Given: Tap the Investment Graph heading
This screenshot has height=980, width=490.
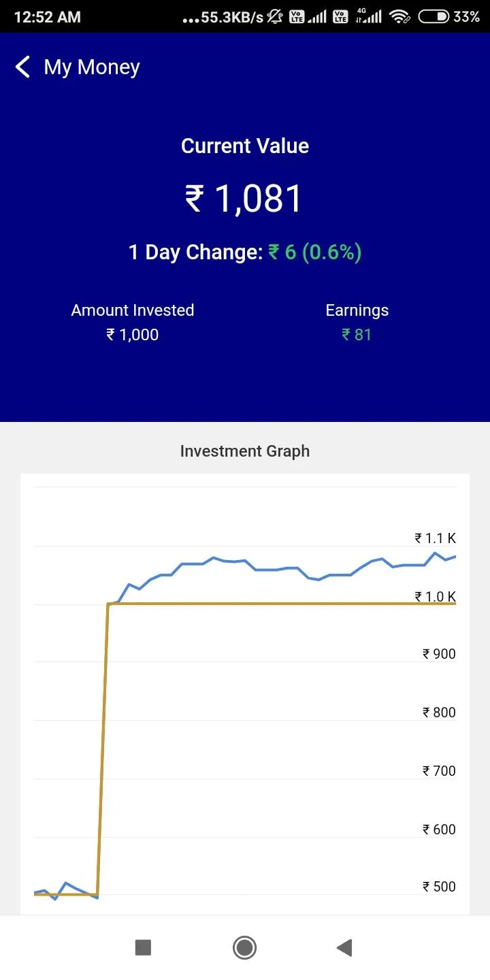Looking at the screenshot, I should click(x=244, y=451).
